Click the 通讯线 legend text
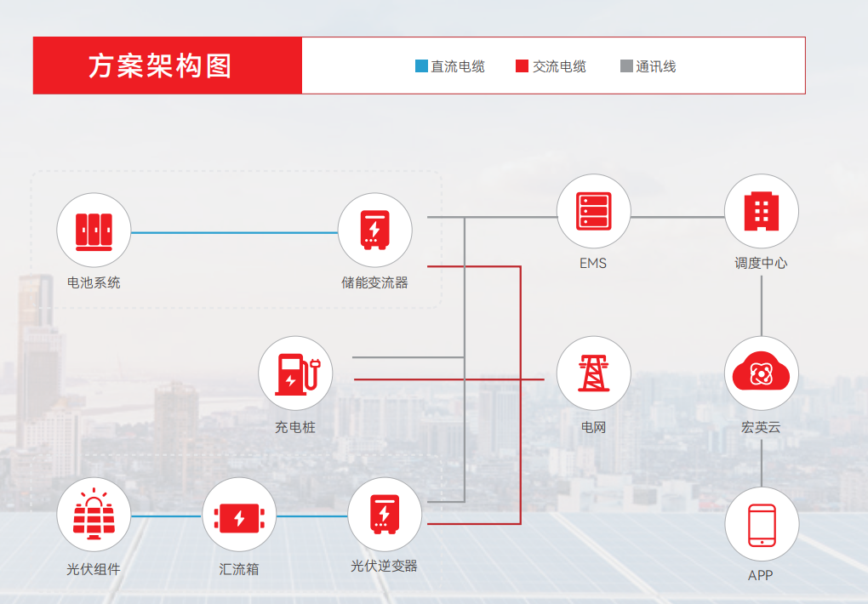868x604 pixels. pyautogui.click(x=656, y=66)
